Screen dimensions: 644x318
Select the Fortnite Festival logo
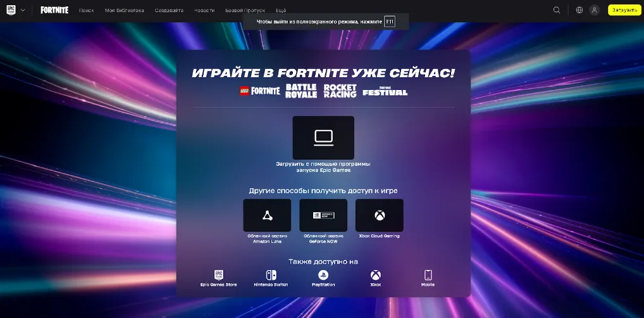pos(385,91)
